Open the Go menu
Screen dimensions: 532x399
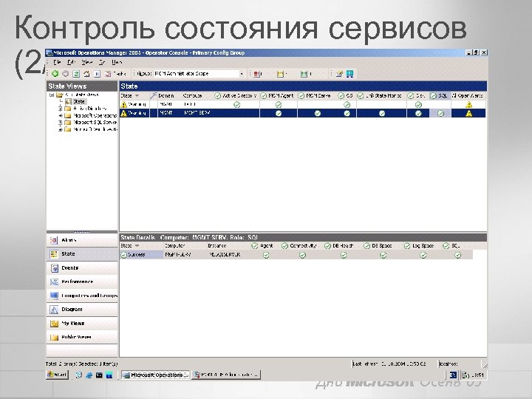102,62
